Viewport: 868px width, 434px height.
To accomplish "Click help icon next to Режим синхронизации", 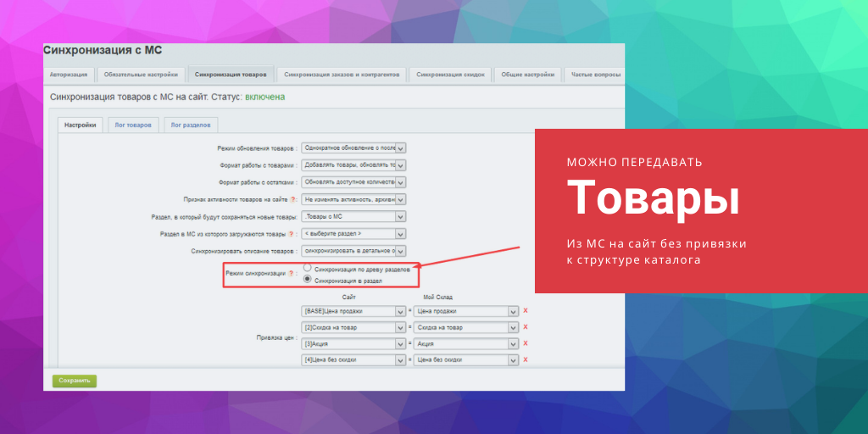I will pos(291,274).
